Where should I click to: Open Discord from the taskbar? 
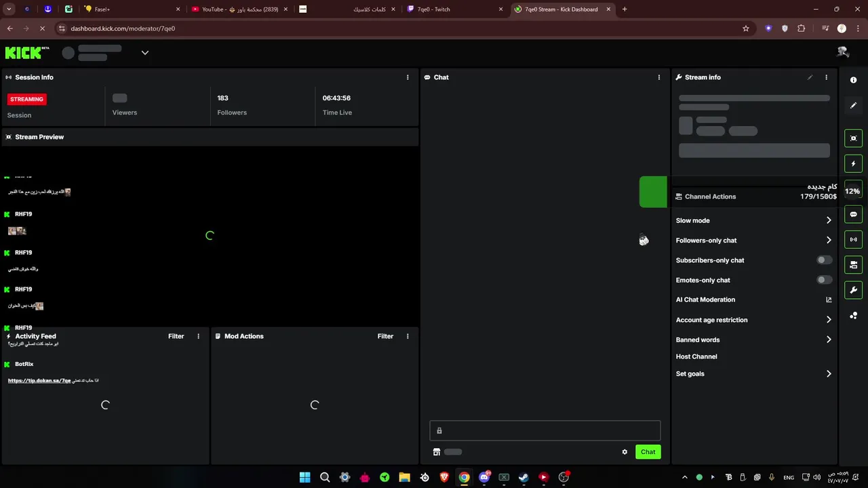pyautogui.click(x=484, y=477)
